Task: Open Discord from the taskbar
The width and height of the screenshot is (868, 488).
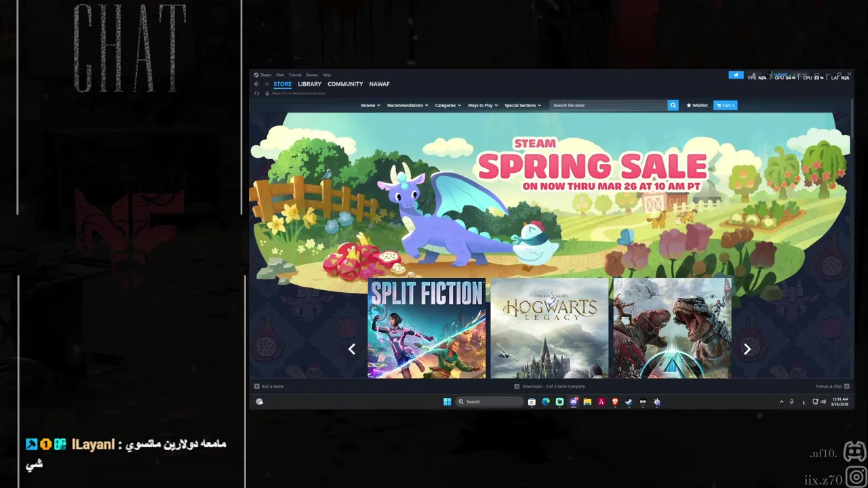Action: click(574, 402)
